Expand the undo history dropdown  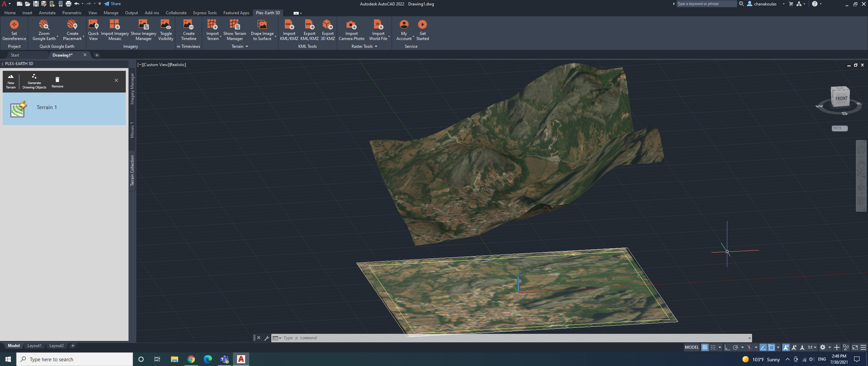(x=82, y=4)
